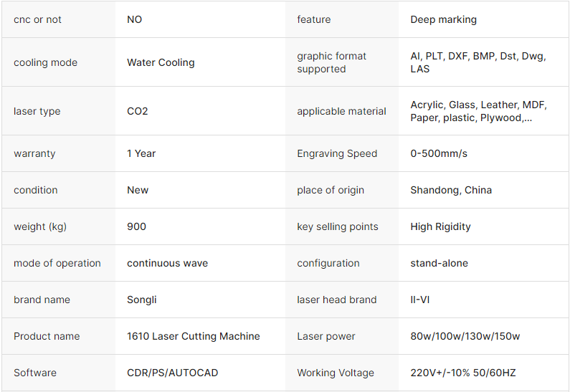The image size is (570, 392).
Task: Select the 'High Rigidity' selling point value
Action: coord(440,227)
